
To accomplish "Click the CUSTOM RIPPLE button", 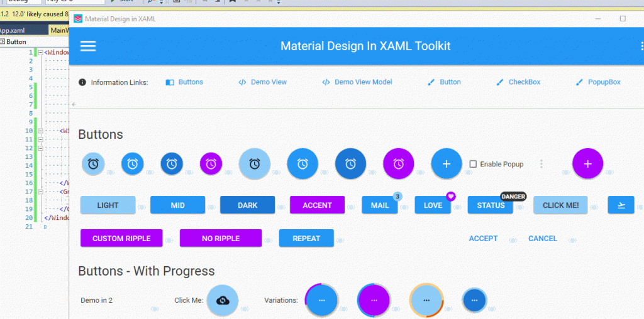I will [x=121, y=238].
